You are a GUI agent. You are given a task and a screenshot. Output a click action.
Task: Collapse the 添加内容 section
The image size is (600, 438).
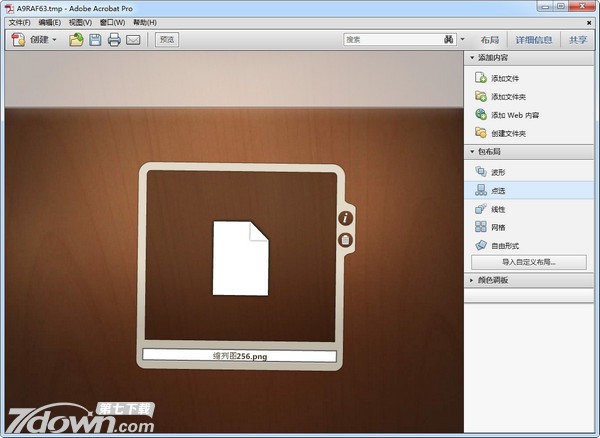click(x=472, y=58)
